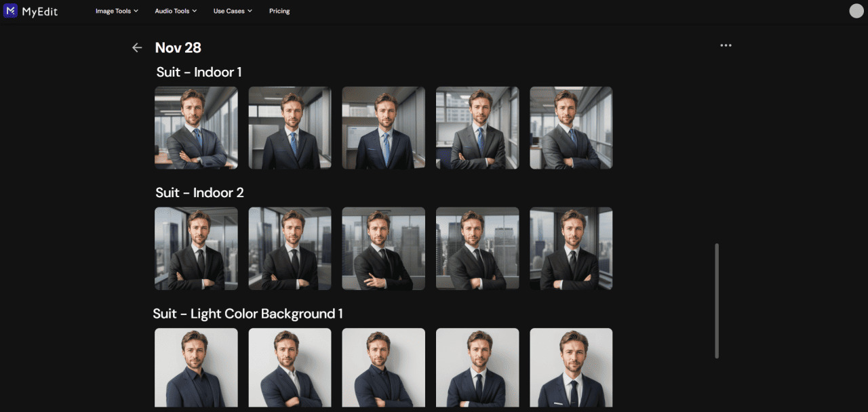Viewport: 868px width, 412px height.
Task: Expand the Audio Tools dropdown
Action: [176, 11]
